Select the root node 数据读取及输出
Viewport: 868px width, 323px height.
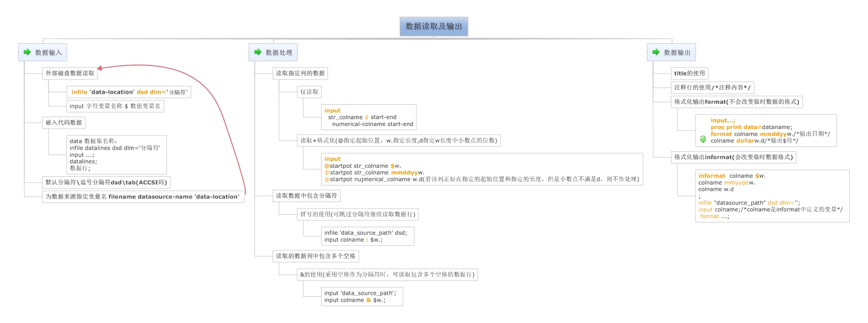pyautogui.click(x=434, y=27)
